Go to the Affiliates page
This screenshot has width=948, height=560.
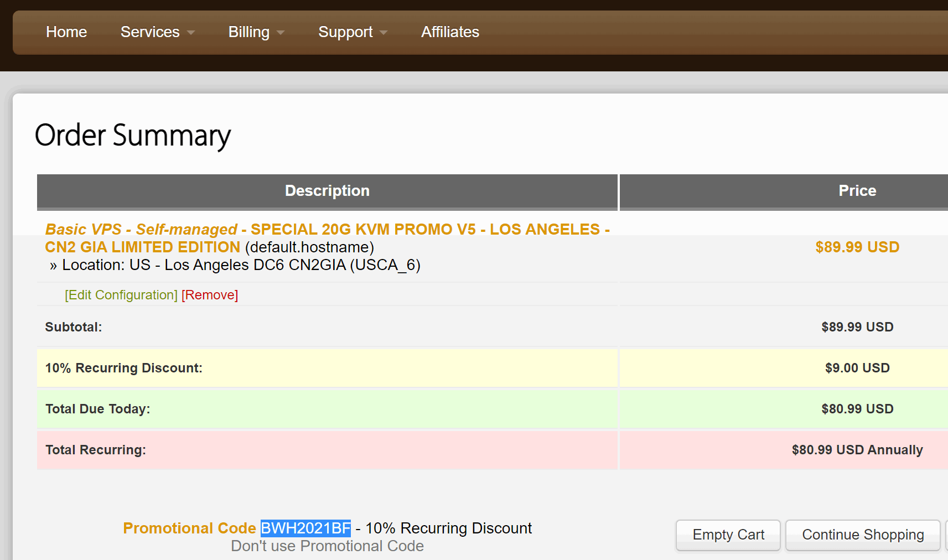coord(450,32)
